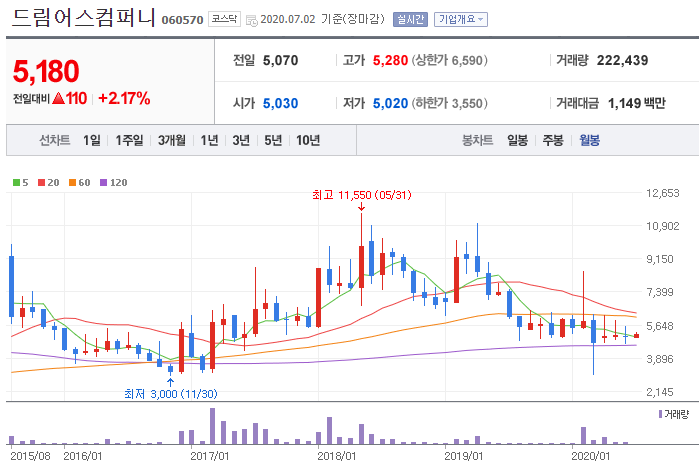Click the 최고 11,550 (05/31) label
Image resolution: width=699 pixels, height=473 pixels.
click(362, 195)
